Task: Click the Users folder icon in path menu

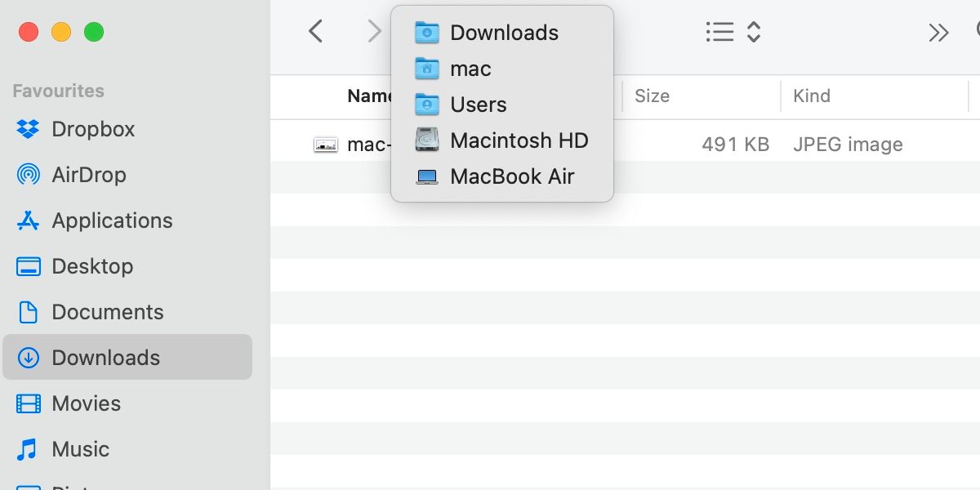Action: [427, 105]
